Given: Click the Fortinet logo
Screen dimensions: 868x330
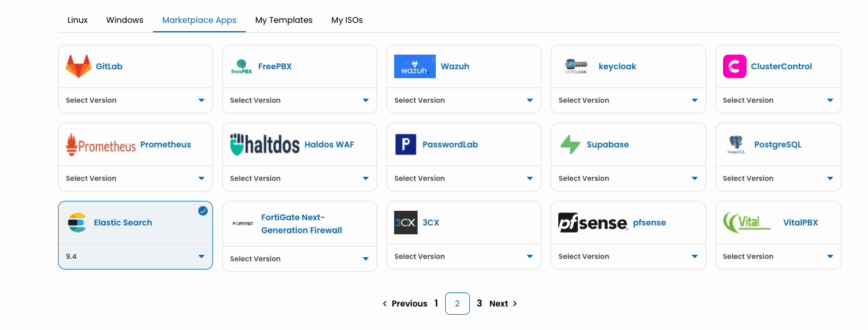Looking at the screenshot, I should pos(243,224).
